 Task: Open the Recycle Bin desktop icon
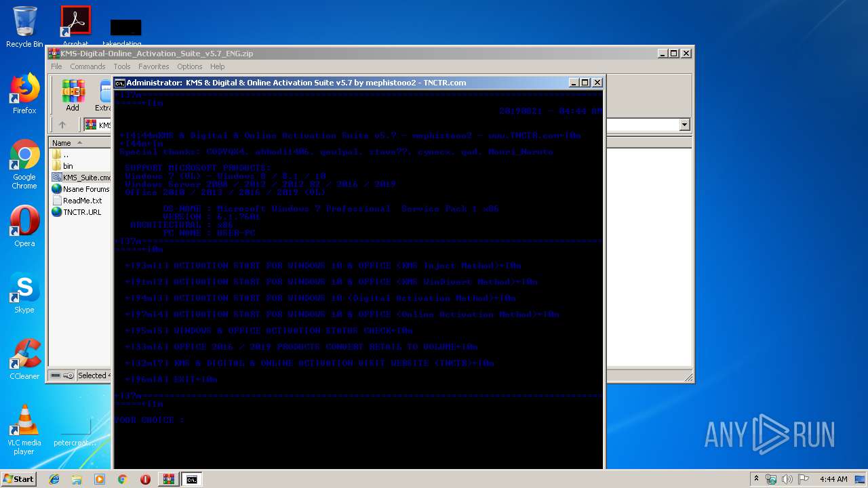pos(24,27)
